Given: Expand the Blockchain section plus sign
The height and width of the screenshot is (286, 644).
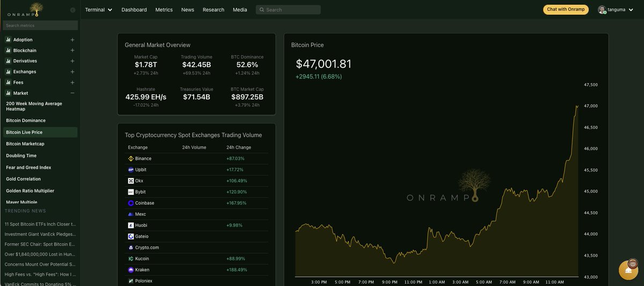Looking at the screenshot, I should (x=72, y=50).
